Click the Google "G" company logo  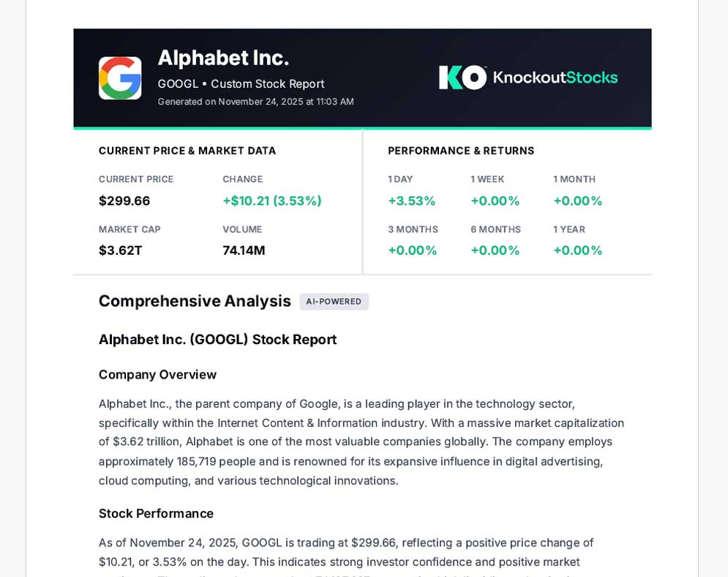(x=120, y=78)
